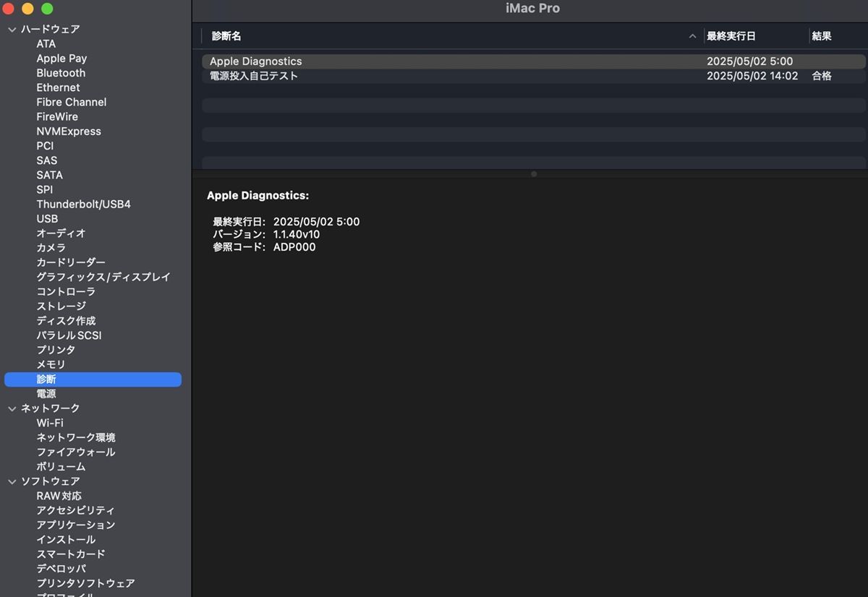
Task: Click version value 1.1.40v10
Action: coord(297,234)
